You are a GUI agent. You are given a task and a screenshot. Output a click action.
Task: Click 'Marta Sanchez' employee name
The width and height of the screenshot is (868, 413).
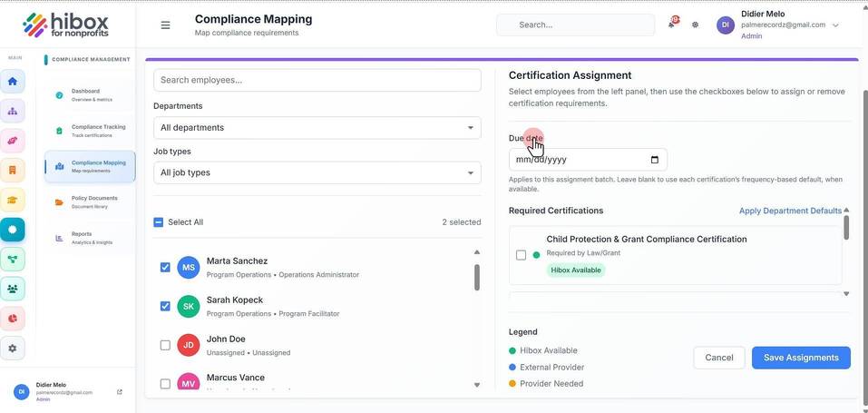point(237,261)
